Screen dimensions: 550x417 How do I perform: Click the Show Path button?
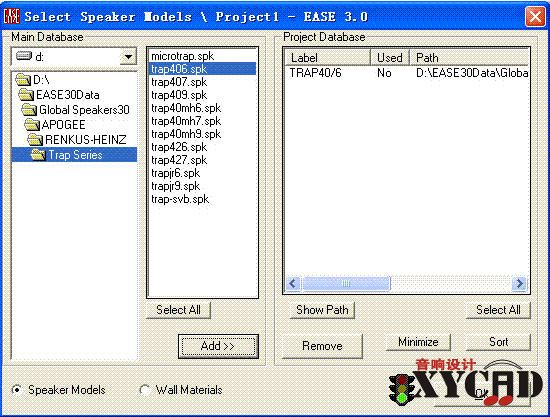click(322, 310)
